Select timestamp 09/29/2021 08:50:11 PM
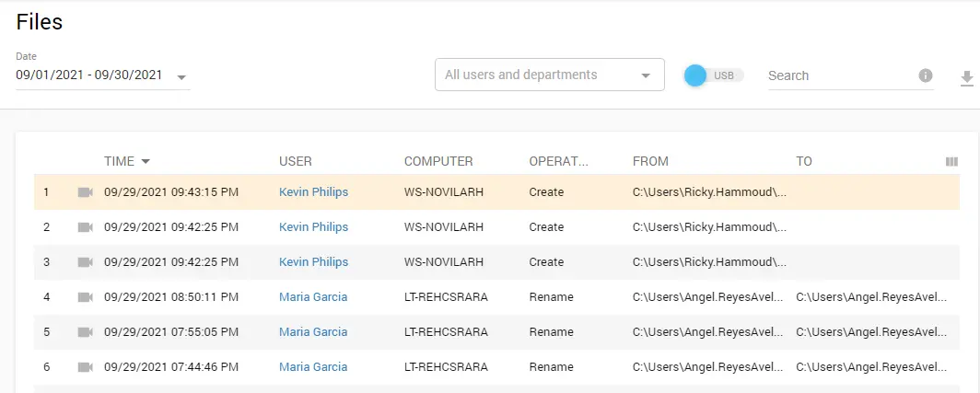 coord(171,296)
